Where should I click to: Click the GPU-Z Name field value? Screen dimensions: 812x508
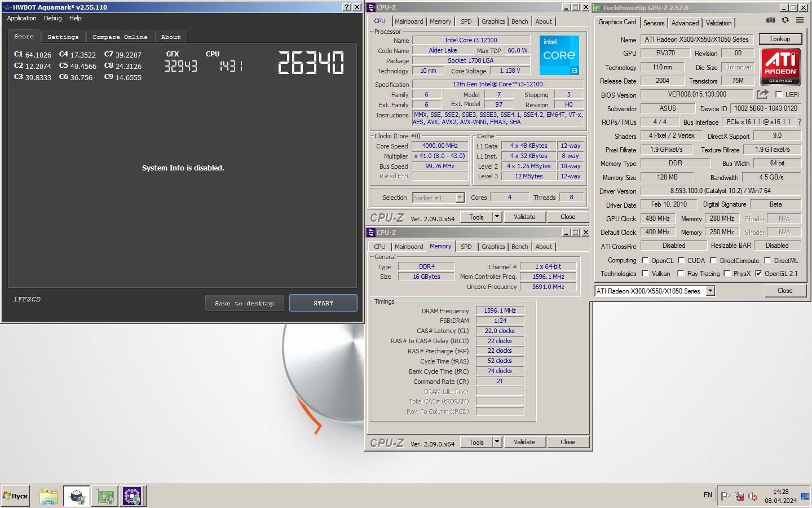(697, 40)
